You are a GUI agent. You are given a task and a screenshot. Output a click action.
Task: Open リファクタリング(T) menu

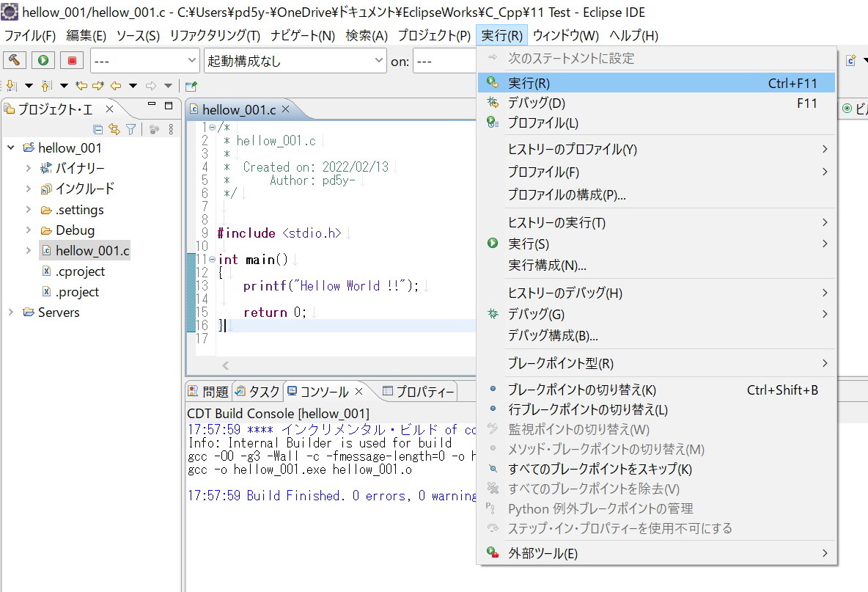click(215, 35)
